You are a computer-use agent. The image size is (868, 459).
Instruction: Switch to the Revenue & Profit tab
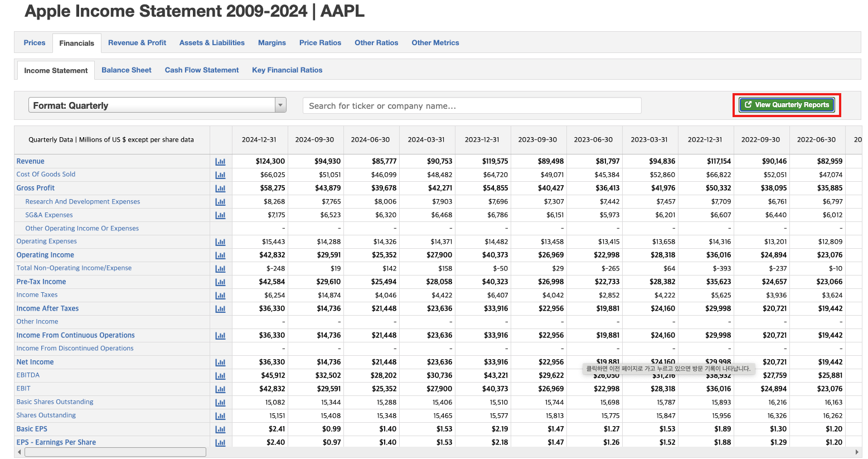click(x=137, y=42)
